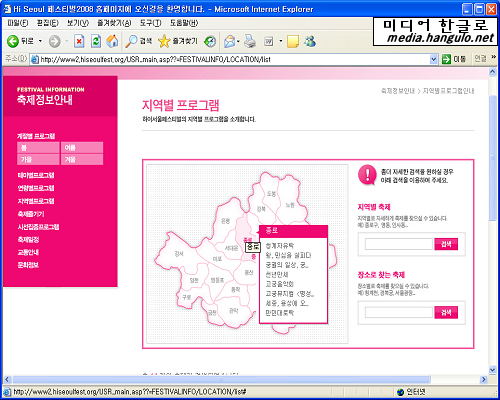The image size is (500, 400).
Task: Select the 여름 season button
Action: [82, 147]
